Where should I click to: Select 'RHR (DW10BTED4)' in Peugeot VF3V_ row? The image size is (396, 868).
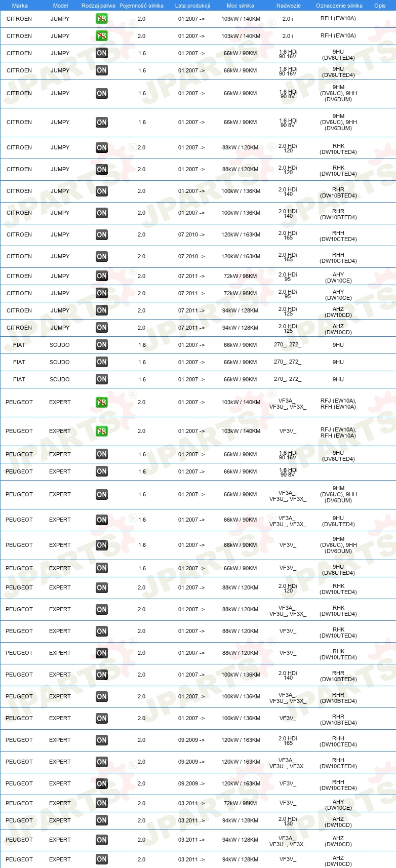click(x=338, y=720)
